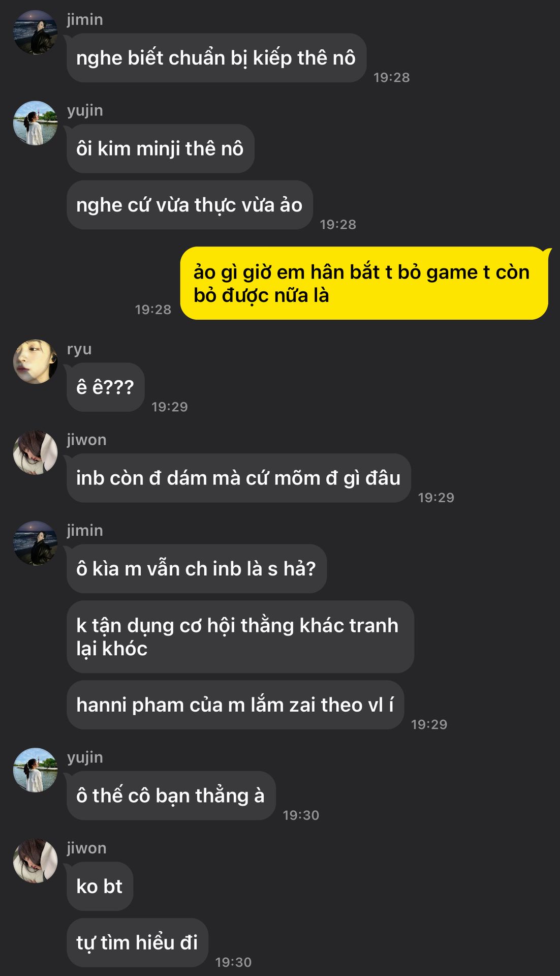Tap bubble 'tự tìm hiểu đi'
Image resolution: width=560 pixels, height=976 pixels.
click(137, 942)
